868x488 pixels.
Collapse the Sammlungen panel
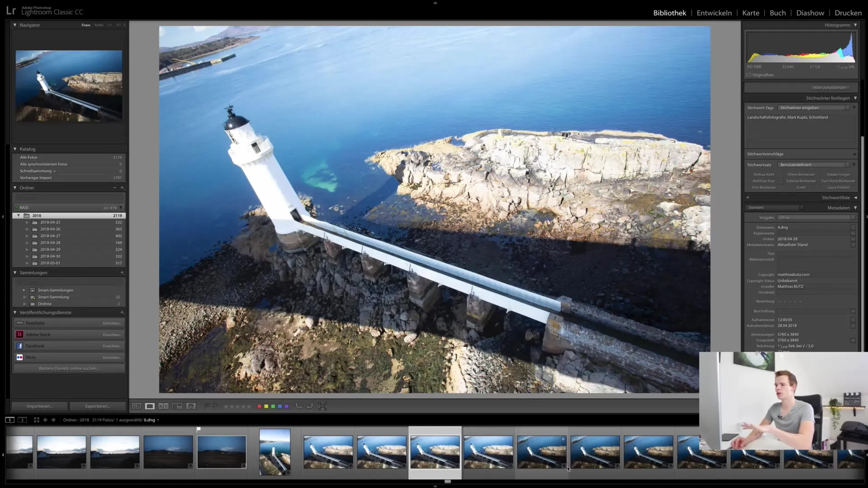coord(15,272)
